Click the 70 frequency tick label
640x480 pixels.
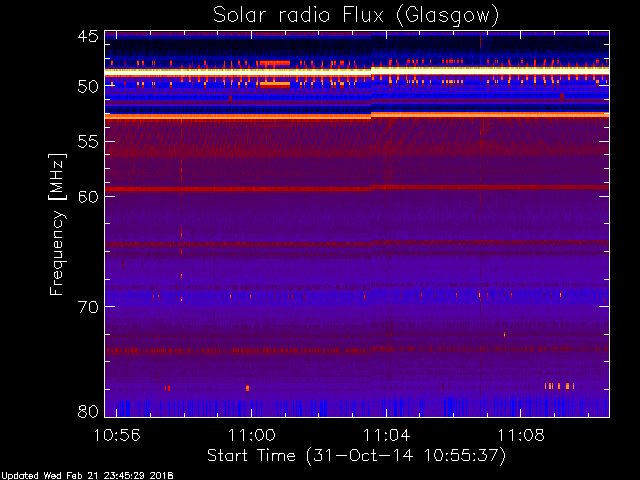pyautogui.click(x=88, y=307)
